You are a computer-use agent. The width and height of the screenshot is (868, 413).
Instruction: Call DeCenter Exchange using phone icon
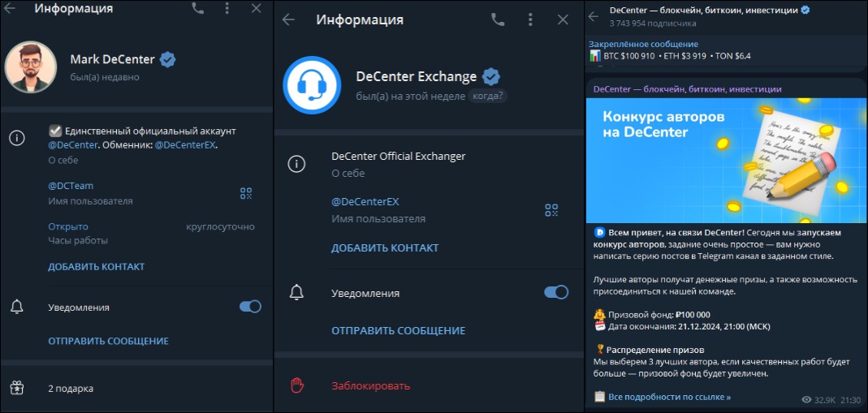[x=498, y=19]
